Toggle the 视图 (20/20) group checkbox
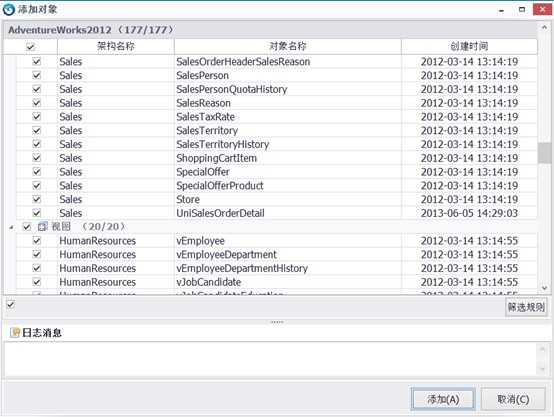554x417 pixels. click(x=27, y=227)
